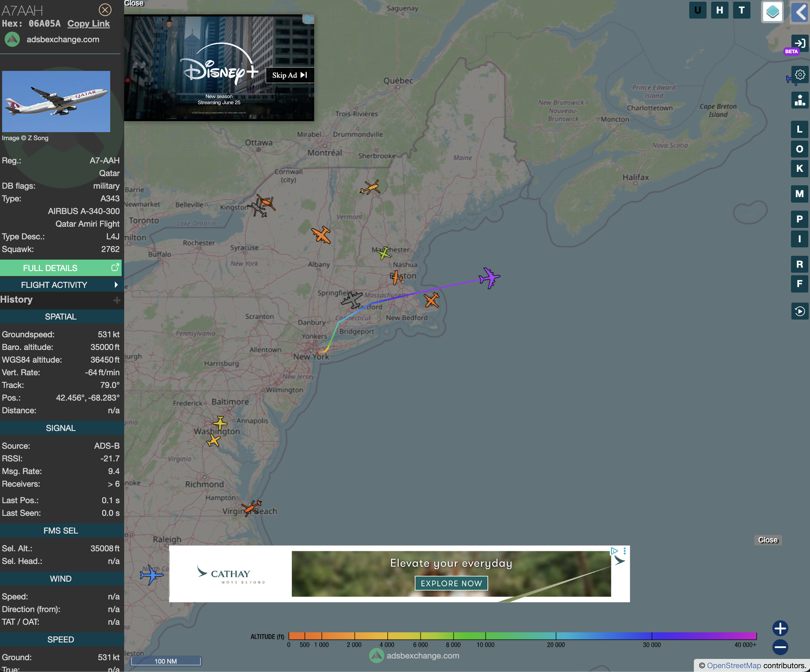Click the WIND section header

tap(61, 579)
